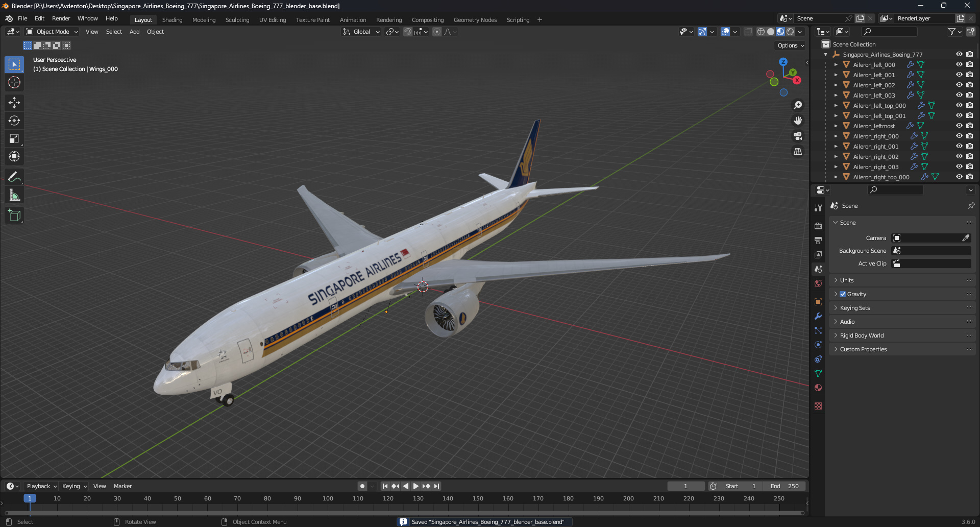The width and height of the screenshot is (980, 527).
Task: Select the Annotate tool
Action: click(x=14, y=177)
